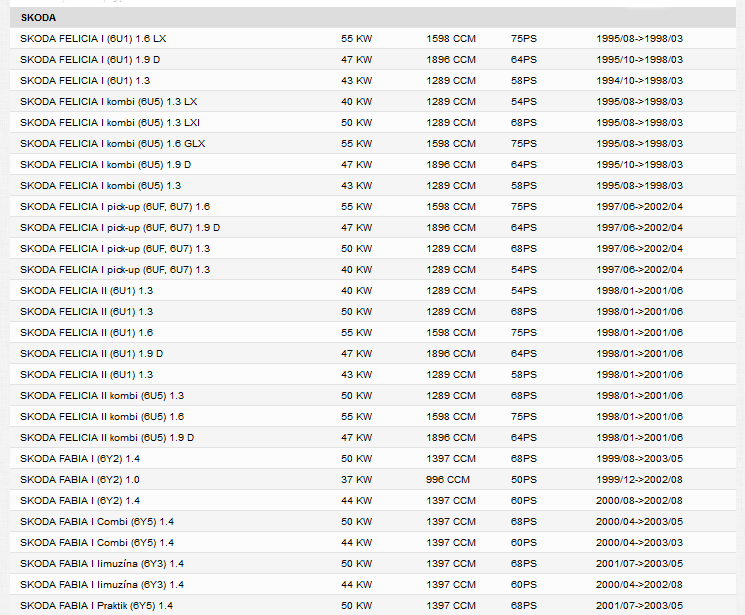
Task: Click 68PS in the FELICIA II (6U1) 1.3 row
Action: (x=524, y=312)
